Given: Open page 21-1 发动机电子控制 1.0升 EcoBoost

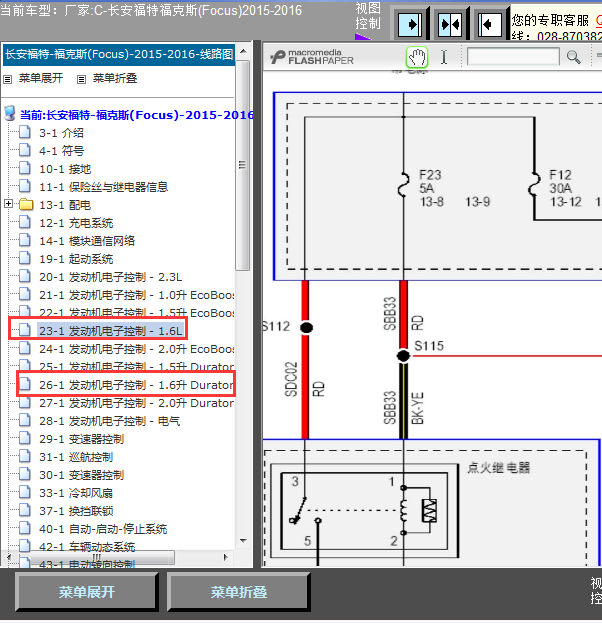Looking at the screenshot, I should click(x=136, y=295).
